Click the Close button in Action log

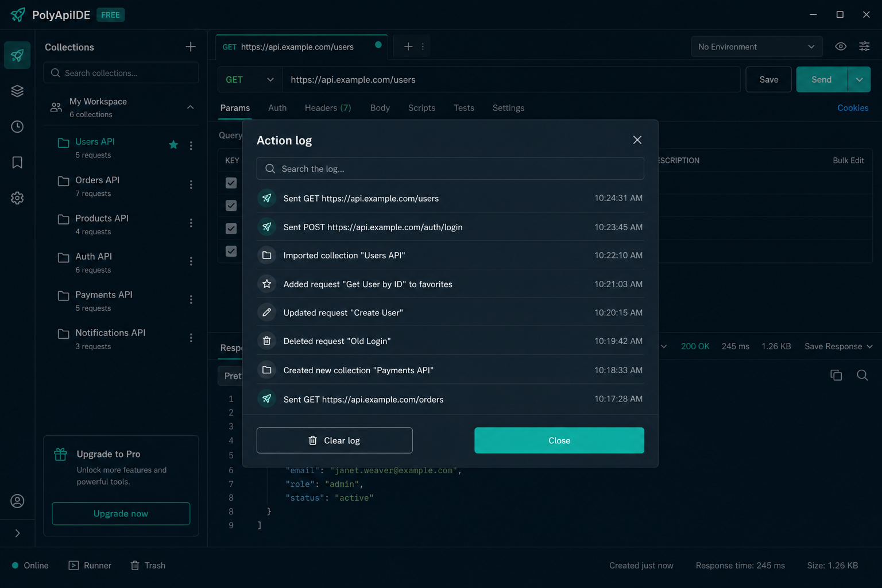click(x=559, y=440)
